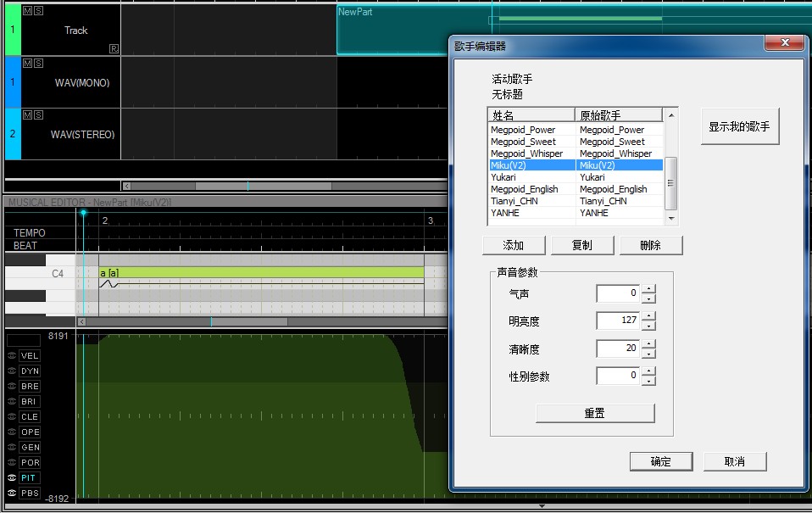Select Tianyi_CHN in the 姓名 column
Viewport: 812px width, 513px height.
click(514, 201)
